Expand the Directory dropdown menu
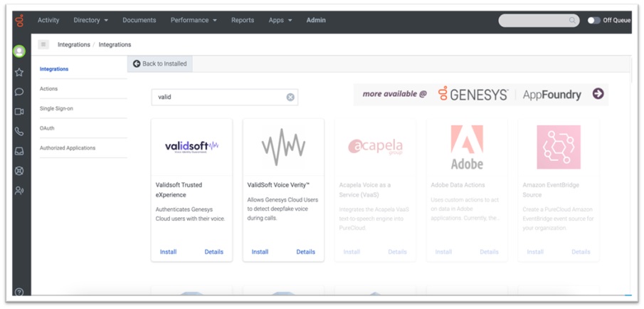Image resolution: width=644 pixels, height=309 pixels. (91, 20)
